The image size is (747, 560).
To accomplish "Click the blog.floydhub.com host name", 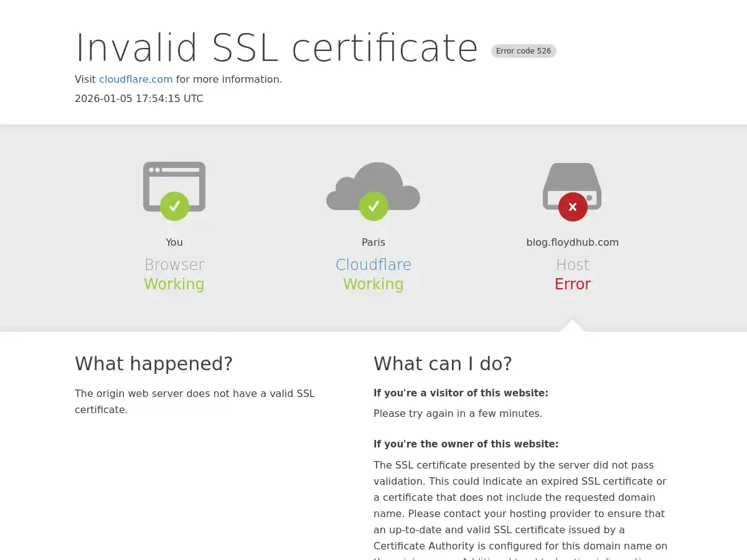I will 573,242.
